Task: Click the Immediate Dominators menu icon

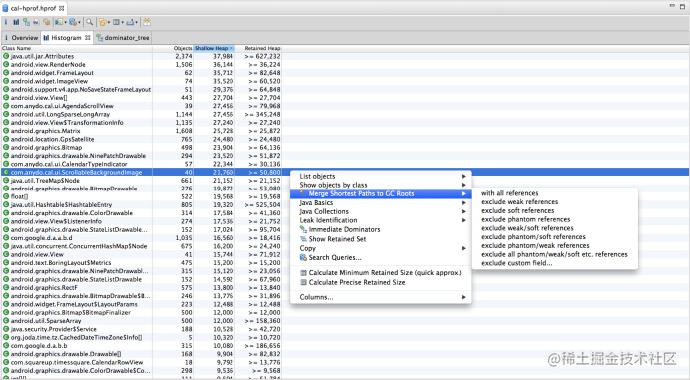Action: [x=303, y=229]
